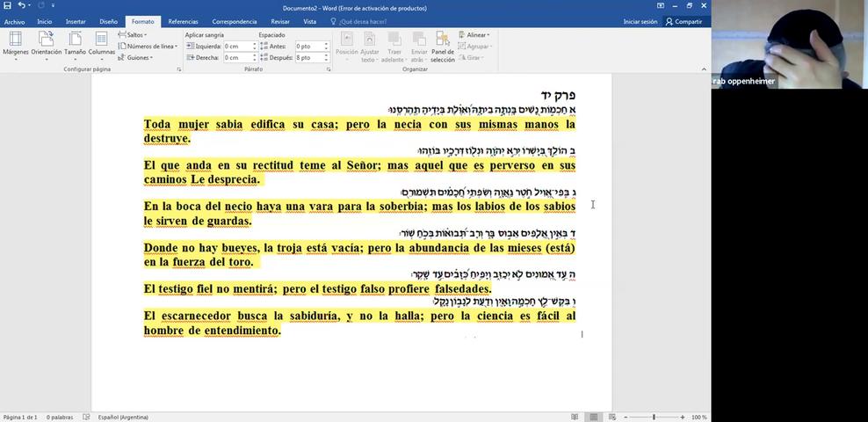Click the Antes spacing value field
Viewport: 868px width, 422px height.
309,47
